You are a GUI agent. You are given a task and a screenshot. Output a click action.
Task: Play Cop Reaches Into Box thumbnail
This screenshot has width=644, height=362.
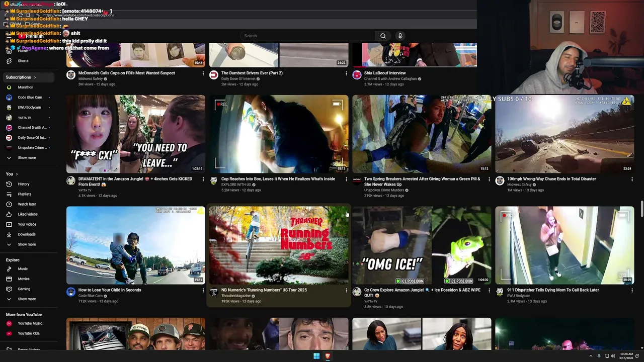[279, 134]
